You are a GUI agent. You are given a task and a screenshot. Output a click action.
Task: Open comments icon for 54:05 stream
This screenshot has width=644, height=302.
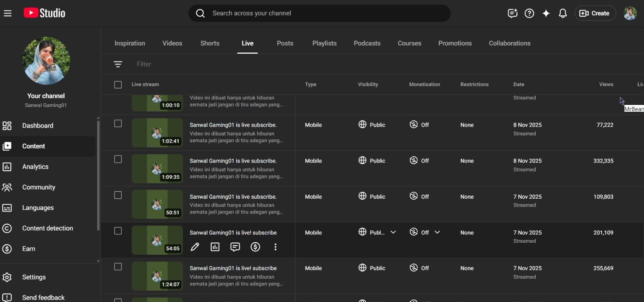235,247
